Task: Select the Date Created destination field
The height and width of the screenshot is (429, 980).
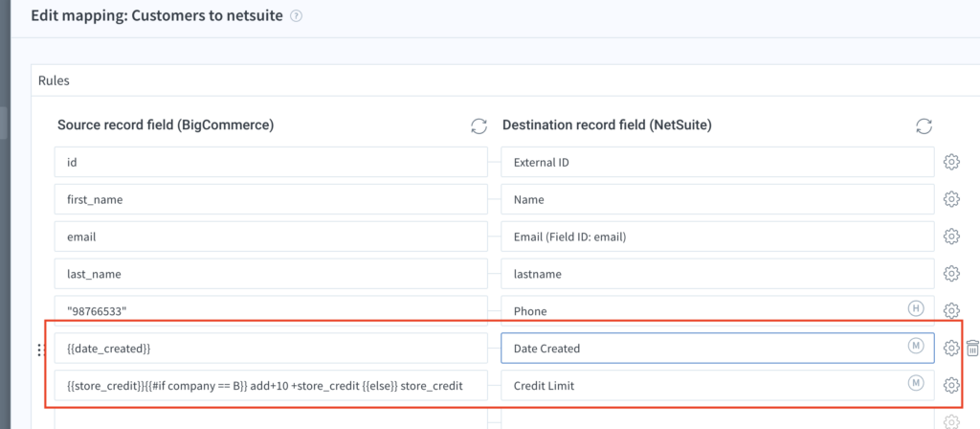Action: 718,349
